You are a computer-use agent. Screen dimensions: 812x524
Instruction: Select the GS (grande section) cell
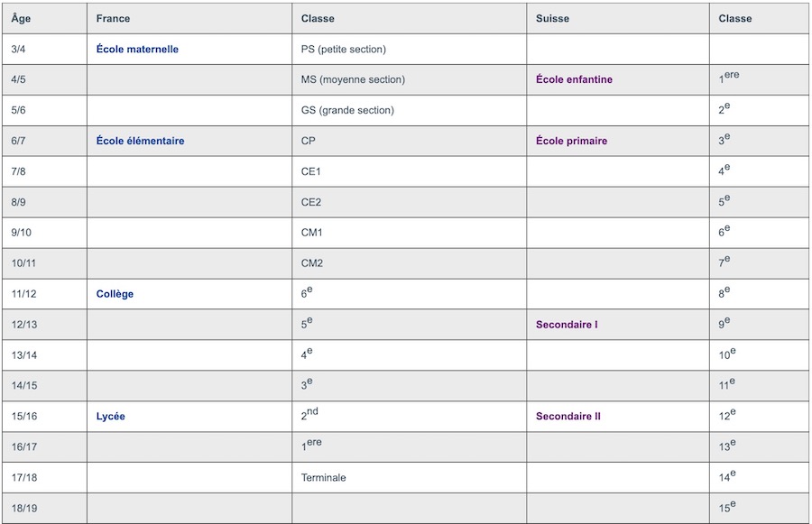(347, 111)
